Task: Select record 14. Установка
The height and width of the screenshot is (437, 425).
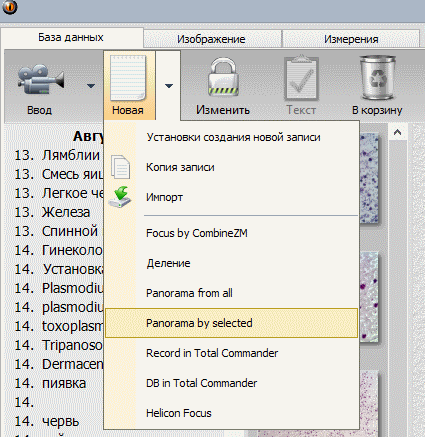Action: click(59, 269)
